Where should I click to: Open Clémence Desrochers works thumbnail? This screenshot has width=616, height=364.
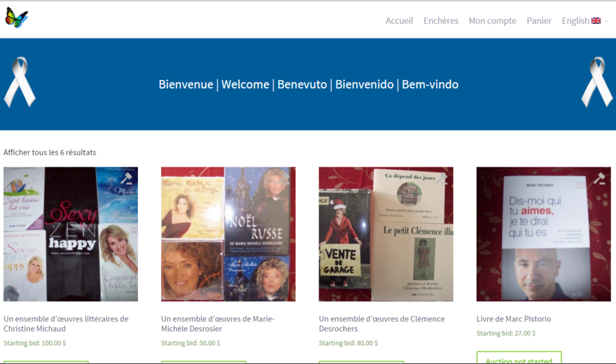pos(386,234)
